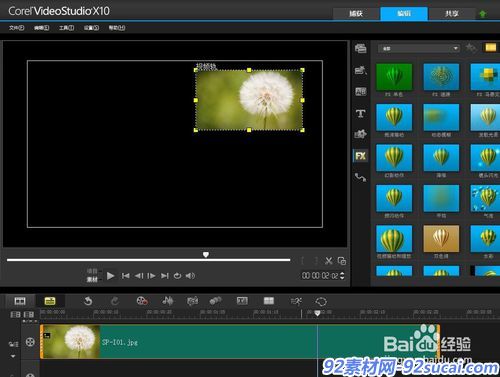Click the system volume speaker icon

[x=190, y=276]
